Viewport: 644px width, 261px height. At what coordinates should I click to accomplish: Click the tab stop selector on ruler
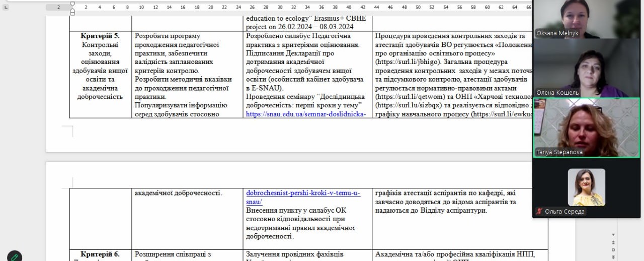(x=6, y=7)
